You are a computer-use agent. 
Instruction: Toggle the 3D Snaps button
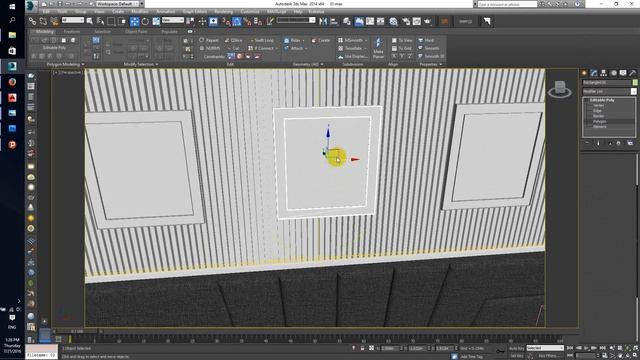click(226, 21)
